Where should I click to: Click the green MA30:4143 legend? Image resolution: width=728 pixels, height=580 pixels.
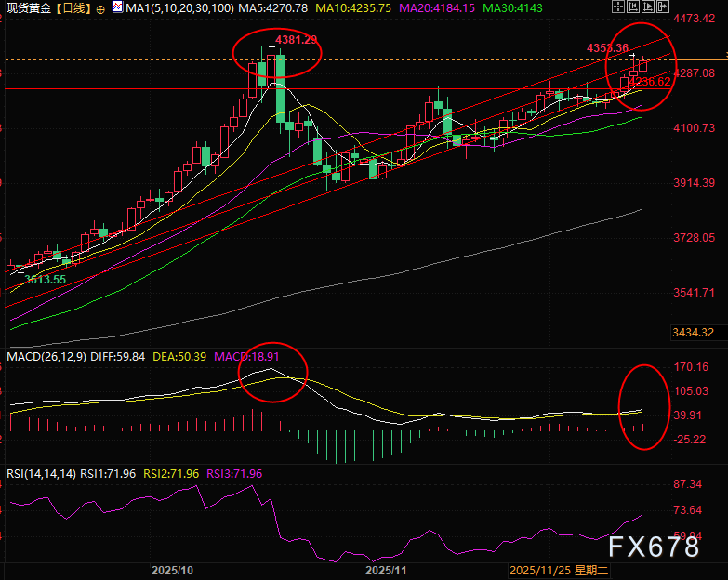[512, 8]
